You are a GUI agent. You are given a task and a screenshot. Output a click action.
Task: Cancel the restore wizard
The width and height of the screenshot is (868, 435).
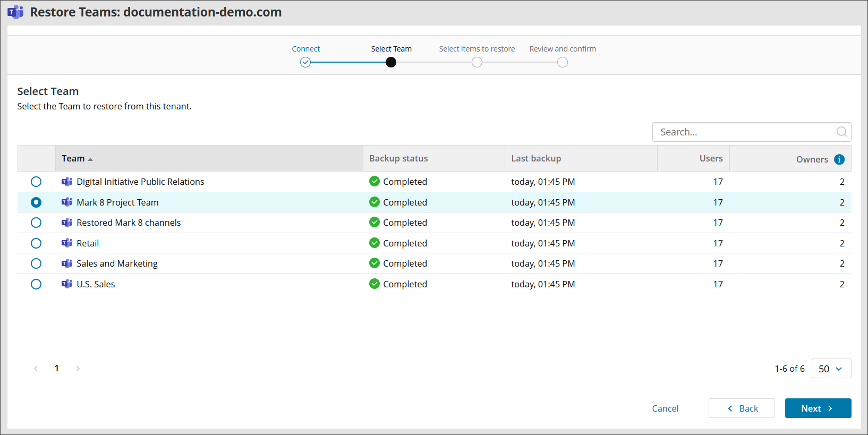(665, 408)
